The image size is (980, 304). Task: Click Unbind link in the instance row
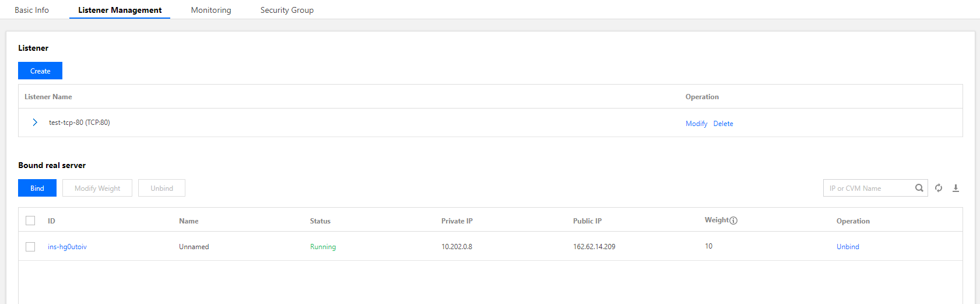848,247
